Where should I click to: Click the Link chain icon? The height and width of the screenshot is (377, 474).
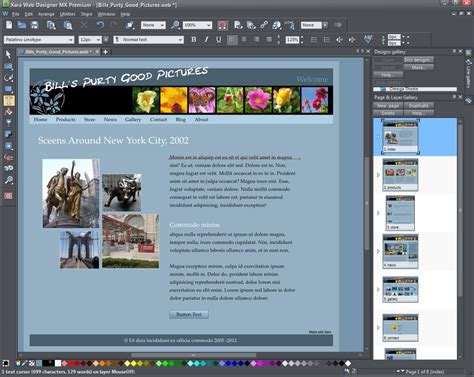pyautogui.click(x=264, y=25)
